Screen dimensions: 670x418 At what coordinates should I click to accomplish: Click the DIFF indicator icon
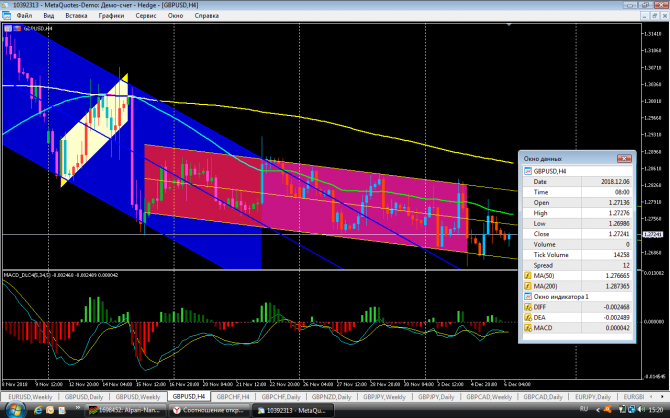pos(528,307)
